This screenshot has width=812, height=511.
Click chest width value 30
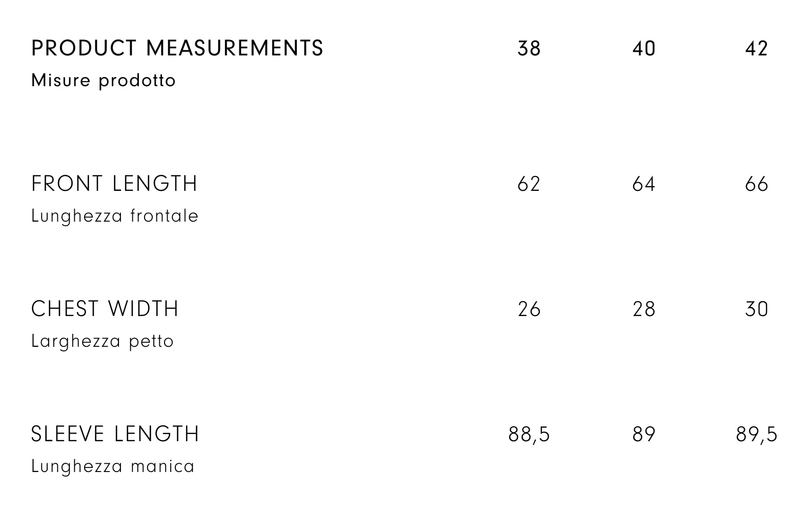[x=757, y=309]
